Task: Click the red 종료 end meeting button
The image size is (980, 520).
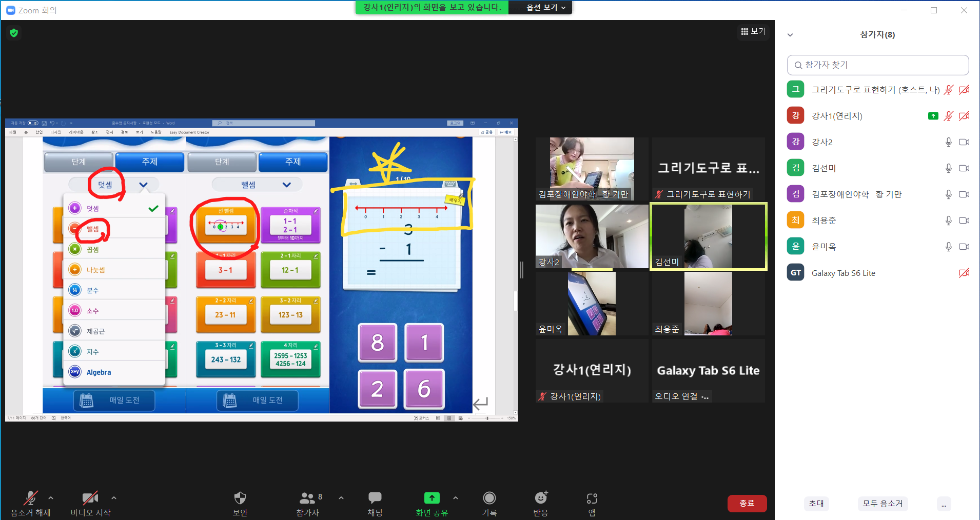Action: click(747, 503)
